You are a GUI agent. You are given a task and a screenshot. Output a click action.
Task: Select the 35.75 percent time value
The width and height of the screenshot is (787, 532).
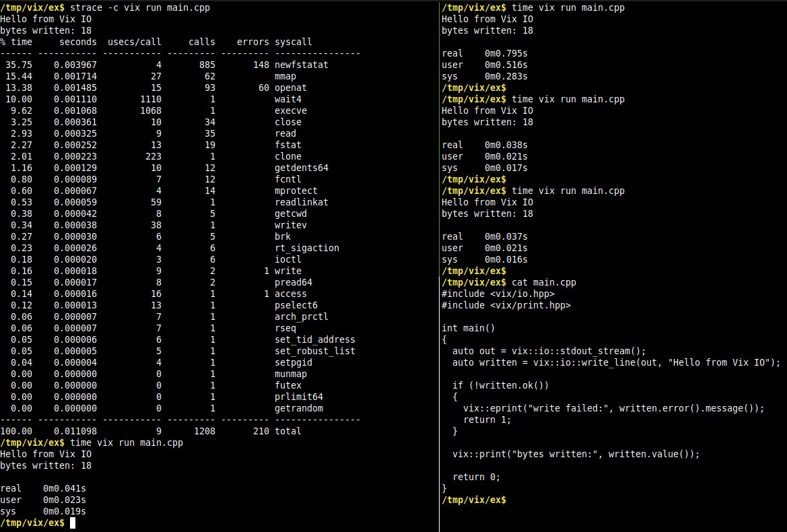pos(19,65)
